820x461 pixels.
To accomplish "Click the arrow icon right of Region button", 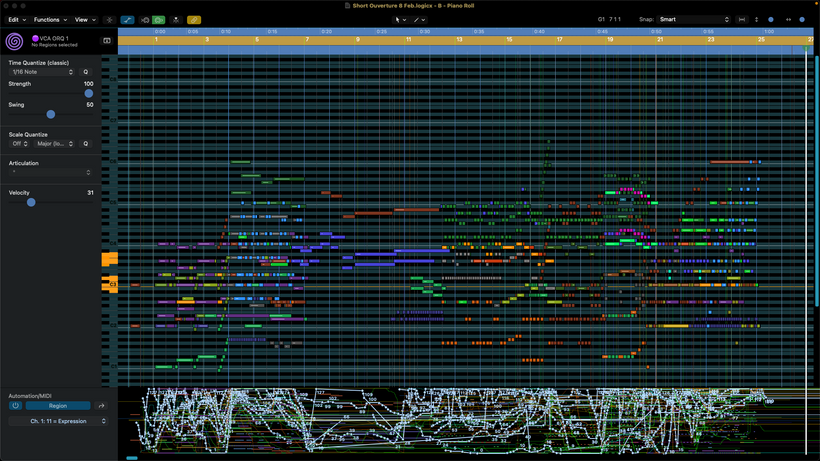I will tap(101, 406).
